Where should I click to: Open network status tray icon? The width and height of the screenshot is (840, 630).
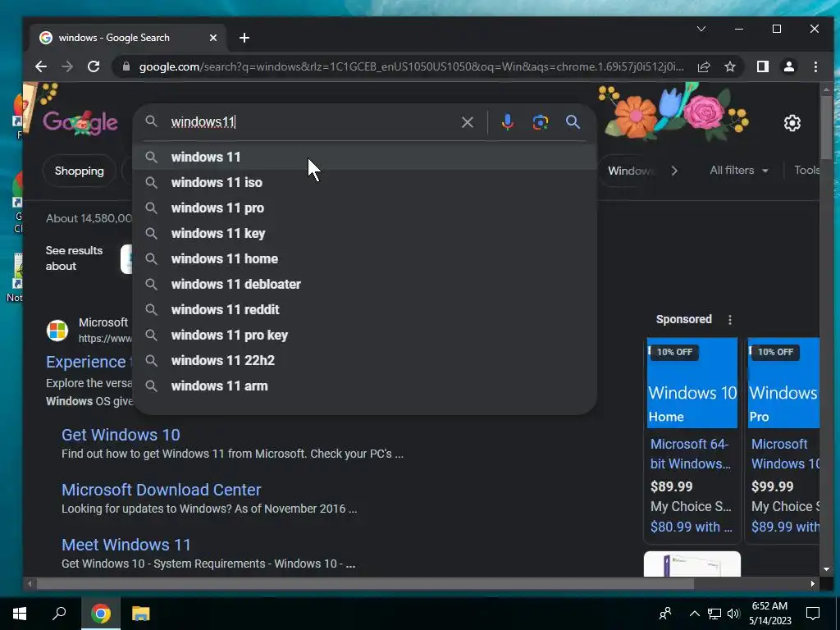point(714,614)
